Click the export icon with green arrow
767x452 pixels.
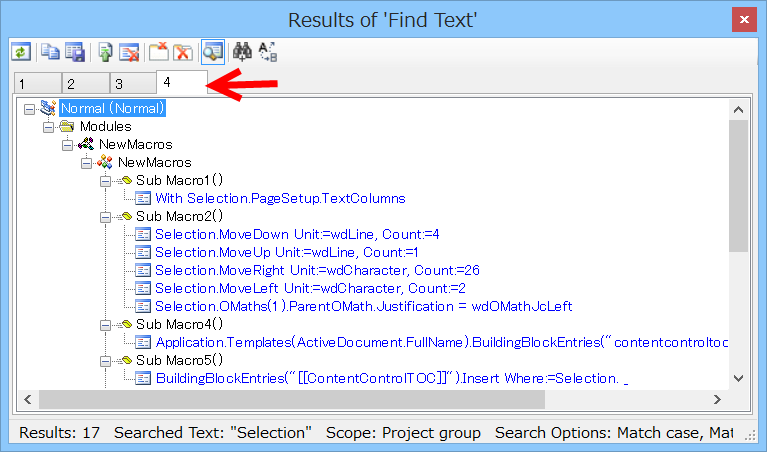tap(105, 52)
